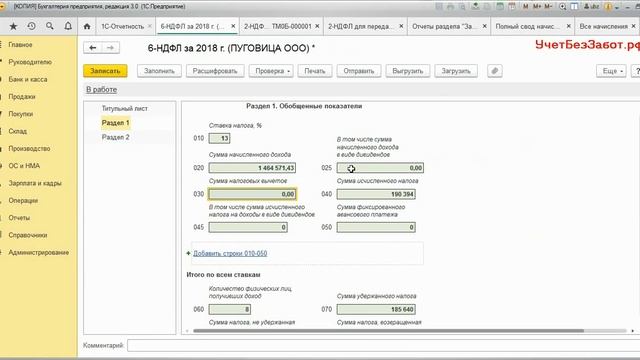Open the Еще dropdown menu
The image size is (640, 360).
611,71
